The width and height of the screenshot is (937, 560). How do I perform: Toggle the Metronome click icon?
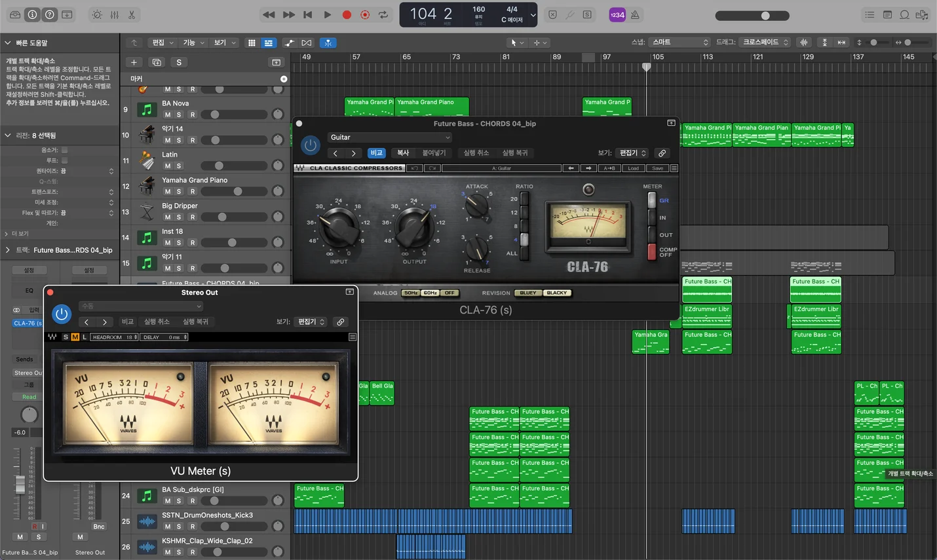pyautogui.click(x=635, y=14)
